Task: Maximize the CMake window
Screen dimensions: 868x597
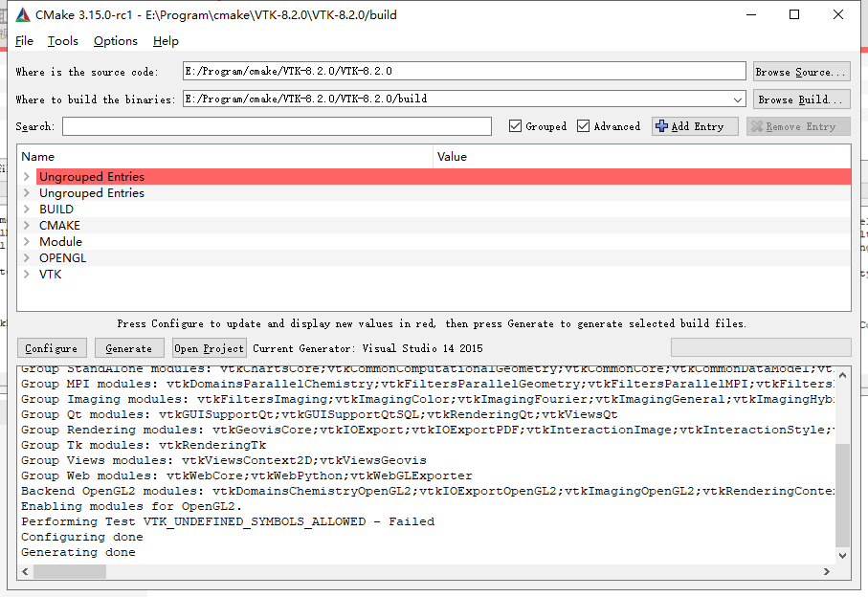Action: point(793,14)
